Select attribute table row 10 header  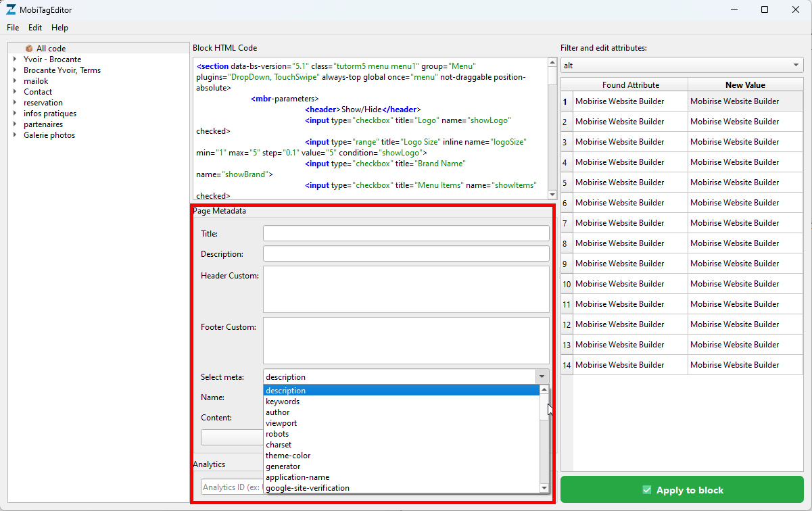(567, 284)
